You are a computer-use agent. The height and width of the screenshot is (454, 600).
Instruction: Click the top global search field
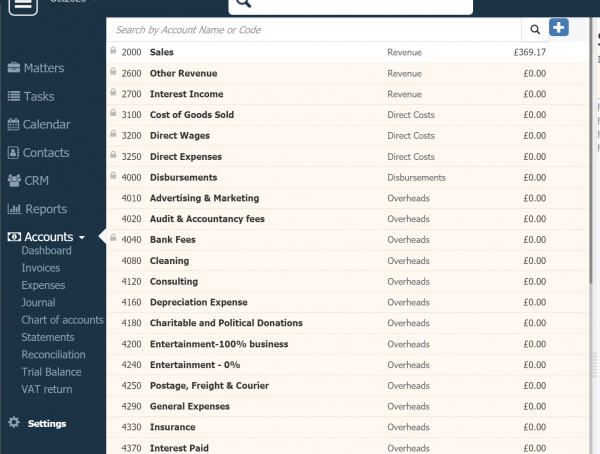click(x=351, y=6)
